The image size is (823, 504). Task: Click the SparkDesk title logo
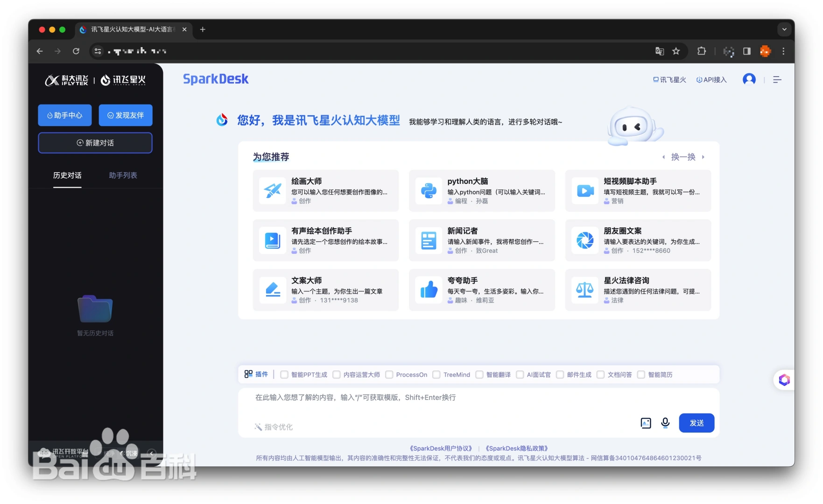pos(216,79)
